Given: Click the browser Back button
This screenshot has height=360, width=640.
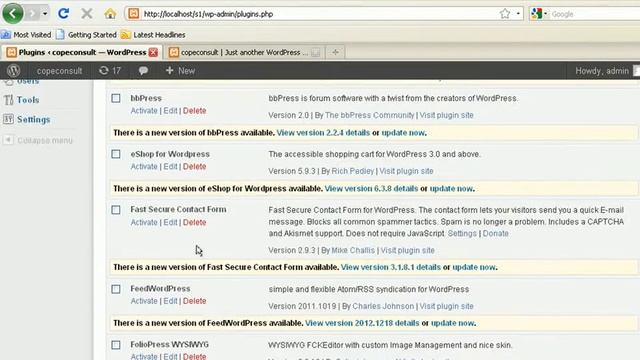Looking at the screenshot, I should [x=13, y=13].
